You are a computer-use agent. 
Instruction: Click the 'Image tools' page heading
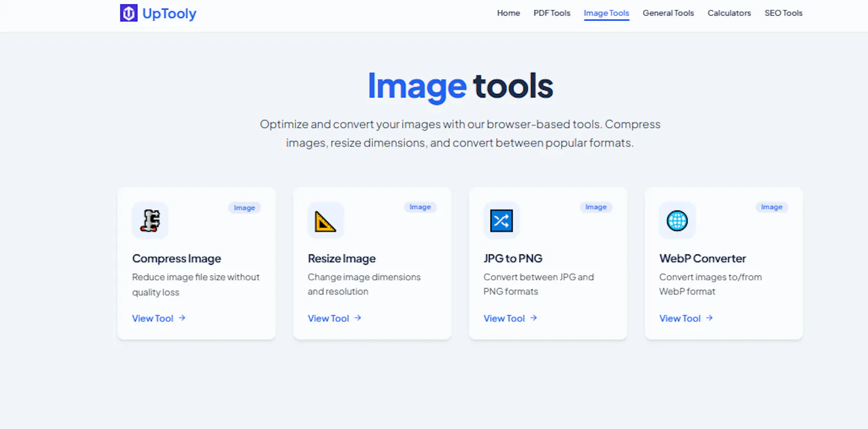coord(461,86)
